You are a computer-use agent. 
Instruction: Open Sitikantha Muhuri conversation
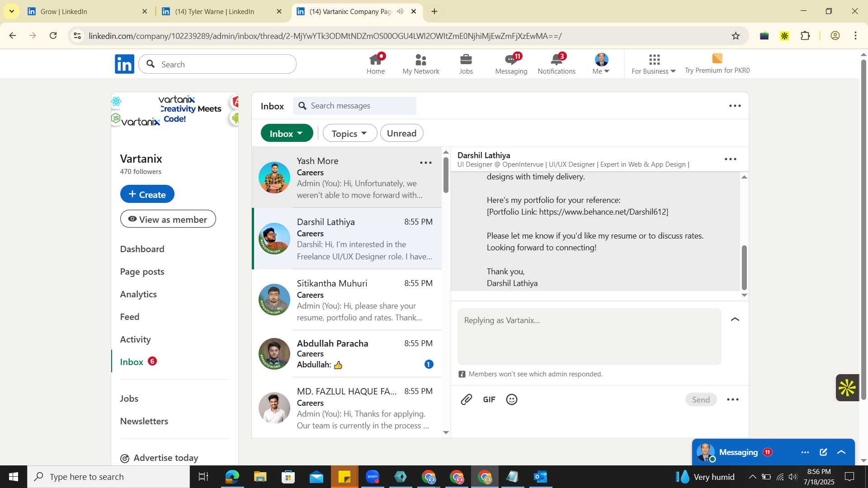[x=347, y=300]
